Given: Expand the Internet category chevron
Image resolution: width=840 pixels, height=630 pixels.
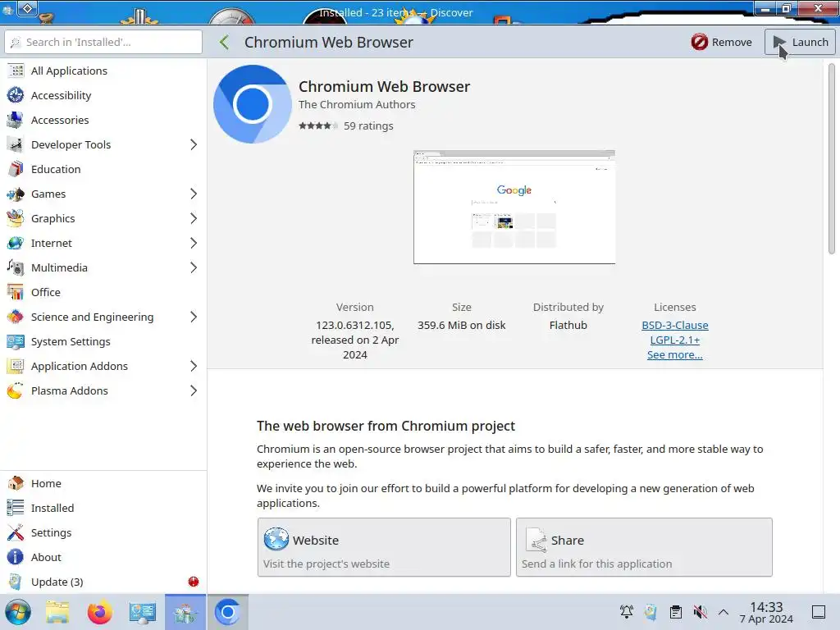Looking at the screenshot, I should [194, 243].
